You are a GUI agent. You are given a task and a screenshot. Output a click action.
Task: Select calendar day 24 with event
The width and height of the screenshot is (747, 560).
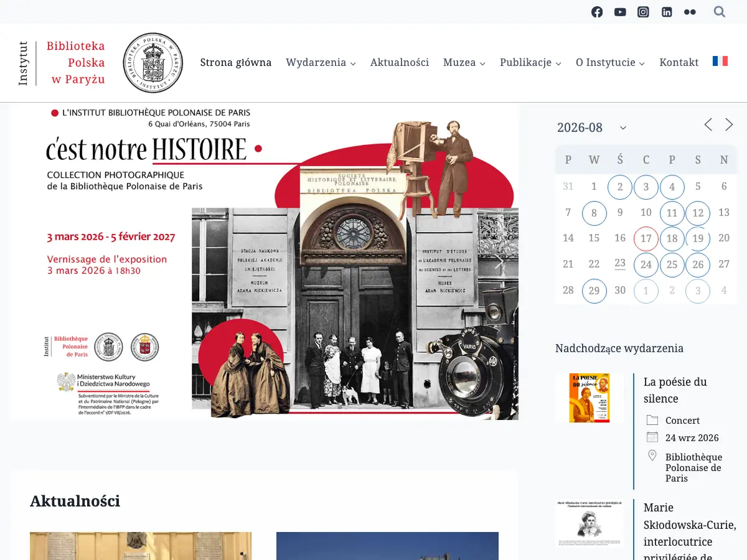tap(646, 264)
